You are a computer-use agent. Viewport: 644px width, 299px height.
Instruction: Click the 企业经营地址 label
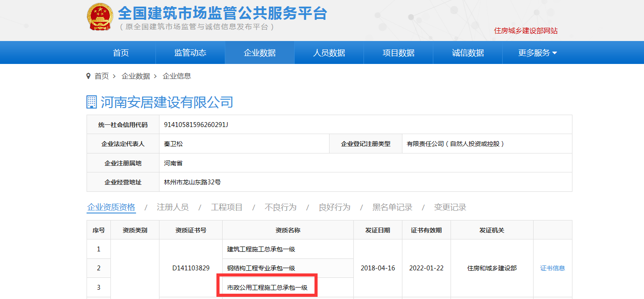pyautogui.click(x=123, y=182)
